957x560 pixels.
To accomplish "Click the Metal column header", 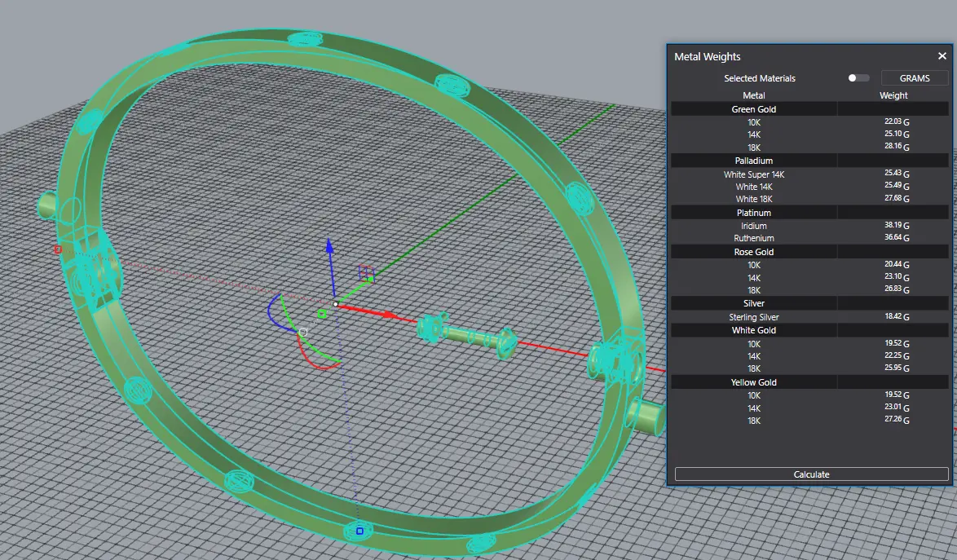I will pyautogui.click(x=754, y=95).
